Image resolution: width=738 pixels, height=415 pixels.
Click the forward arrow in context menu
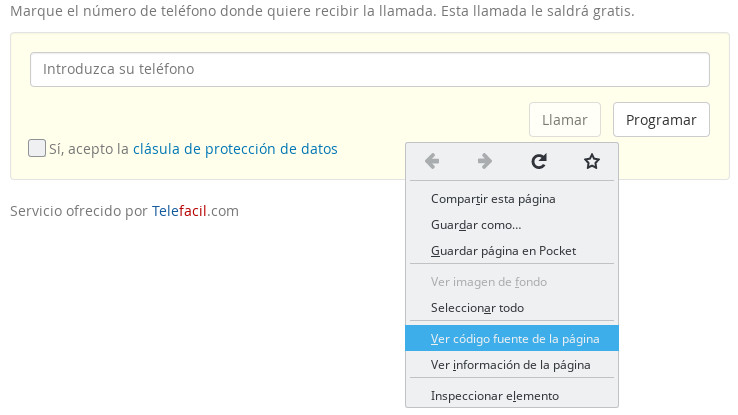pos(485,161)
